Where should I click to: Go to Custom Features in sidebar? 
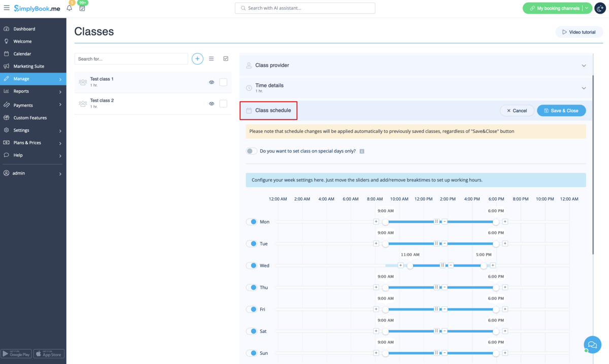click(30, 118)
